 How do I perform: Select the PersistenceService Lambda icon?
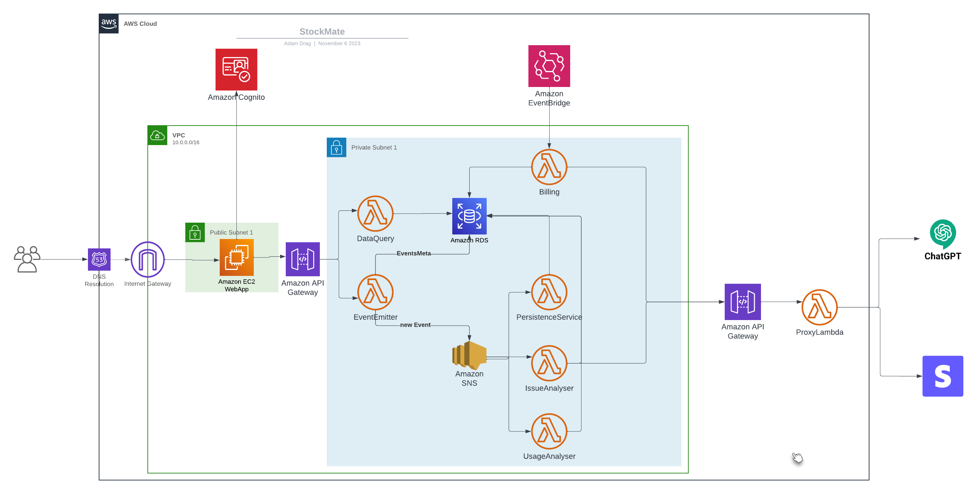click(549, 292)
